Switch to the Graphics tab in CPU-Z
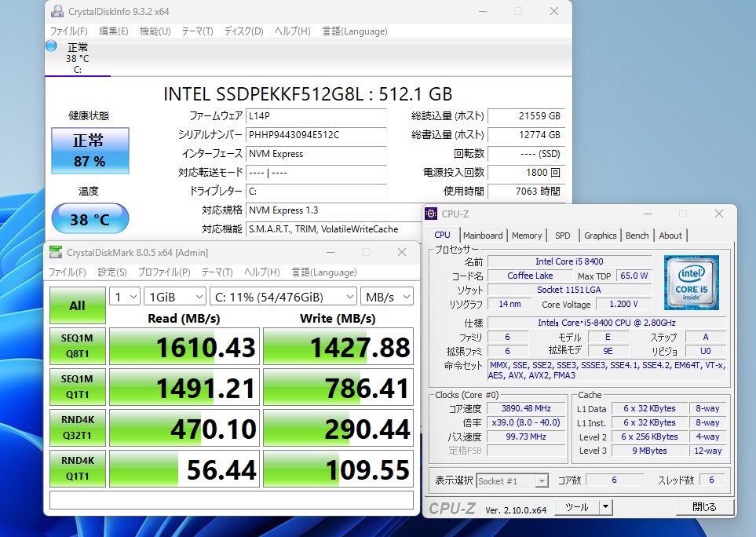This screenshot has height=537, width=756. [x=601, y=236]
